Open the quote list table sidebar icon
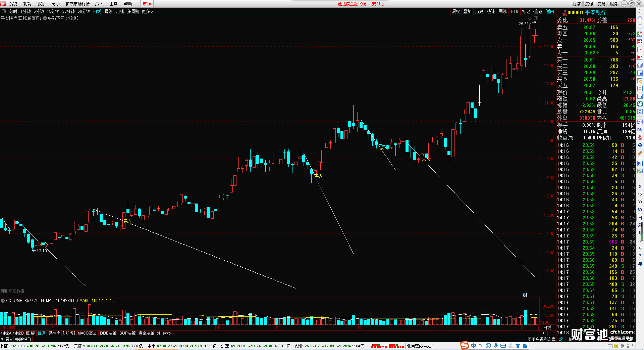 (640, 42)
